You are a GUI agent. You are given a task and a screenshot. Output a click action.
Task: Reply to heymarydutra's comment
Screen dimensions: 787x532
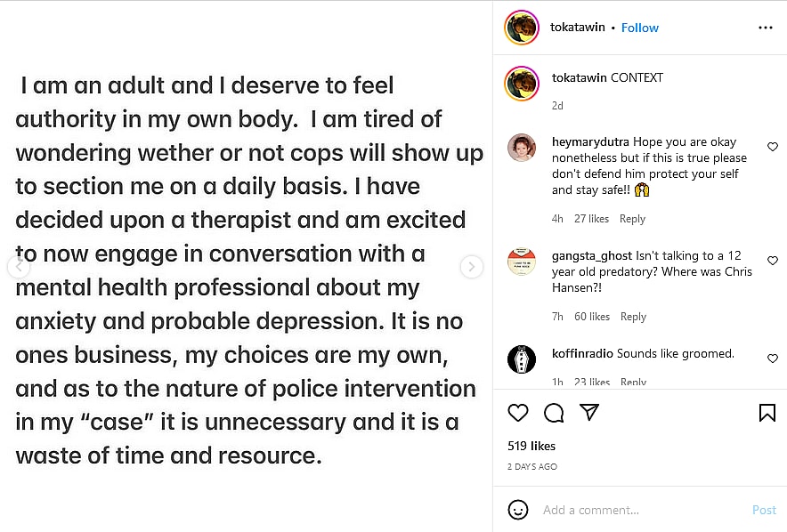pos(632,219)
